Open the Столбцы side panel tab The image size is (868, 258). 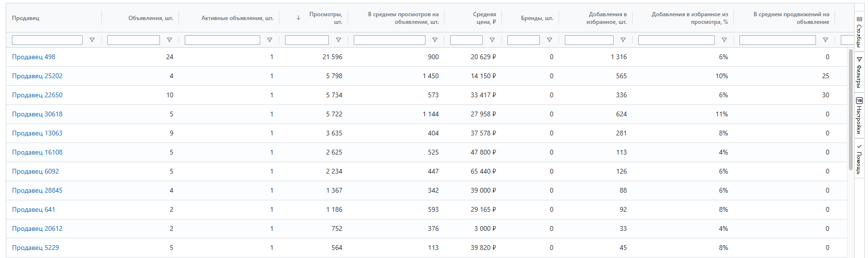(x=859, y=31)
